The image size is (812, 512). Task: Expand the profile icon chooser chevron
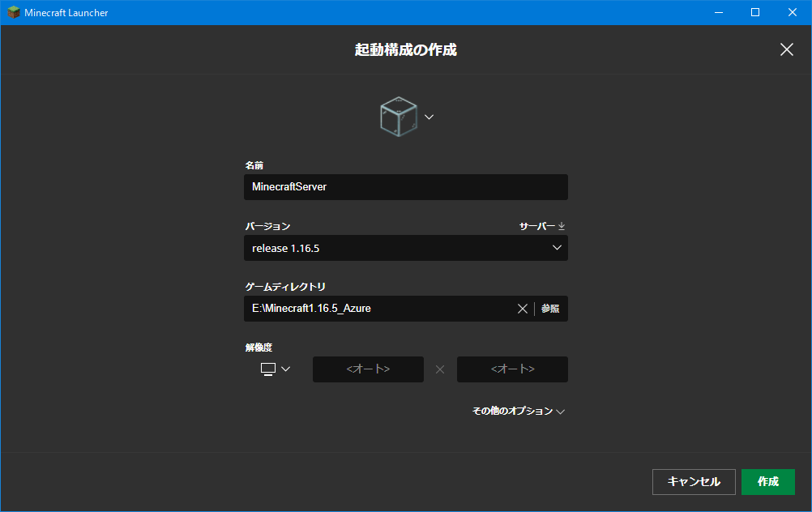point(429,117)
